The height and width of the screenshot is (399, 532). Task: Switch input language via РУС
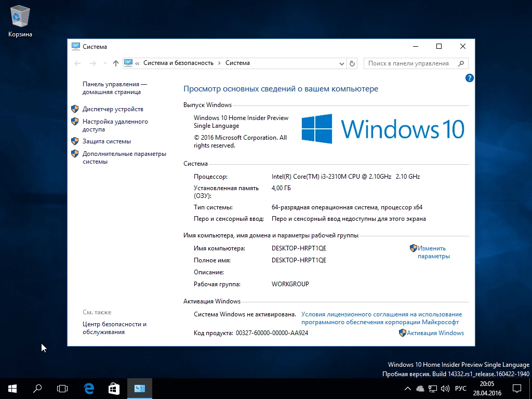click(x=460, y=389)
